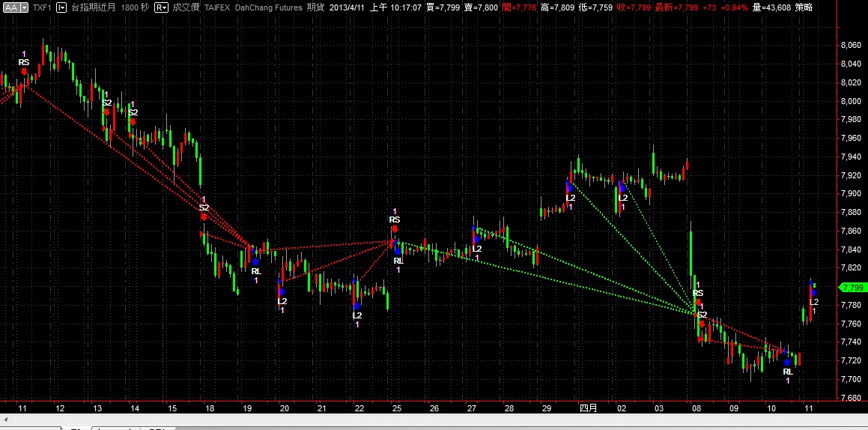
Task: Click the 18 date label on time axis
Action: (x=209, y=408)
